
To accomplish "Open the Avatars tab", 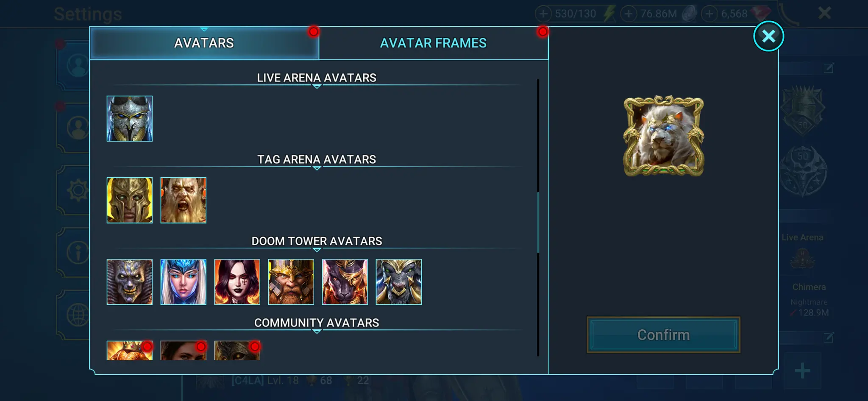I will [x=204, y=43].
